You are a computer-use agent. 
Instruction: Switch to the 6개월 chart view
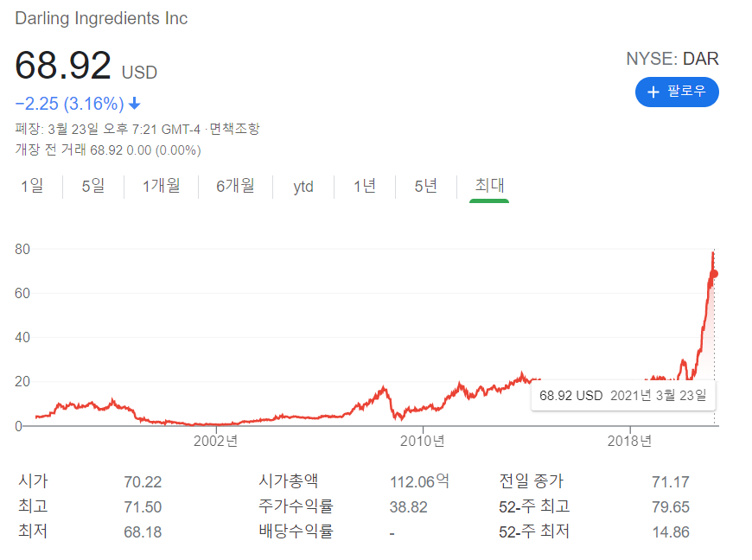(235, 186)
